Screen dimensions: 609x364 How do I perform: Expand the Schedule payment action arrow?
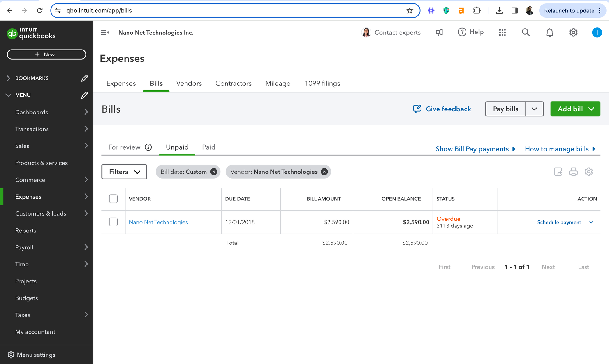click(591, 222)
